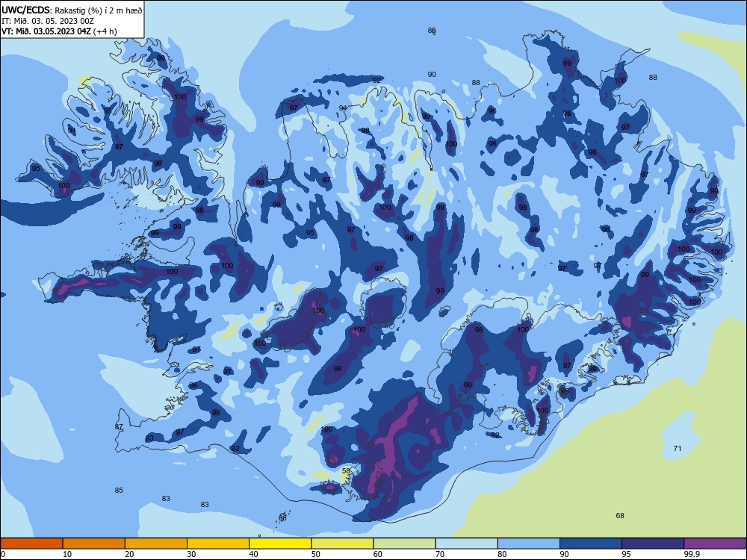Click the purple legend swatch above 99.9
This screenshot has width=747, height=560.
pos(715,544)
